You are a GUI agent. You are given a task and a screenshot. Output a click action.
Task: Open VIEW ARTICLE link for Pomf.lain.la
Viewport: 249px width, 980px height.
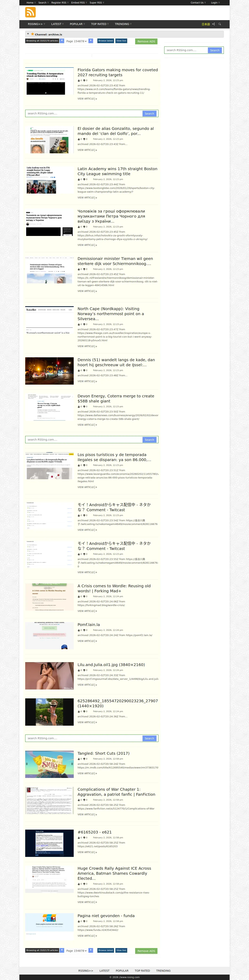pos(87,641)
